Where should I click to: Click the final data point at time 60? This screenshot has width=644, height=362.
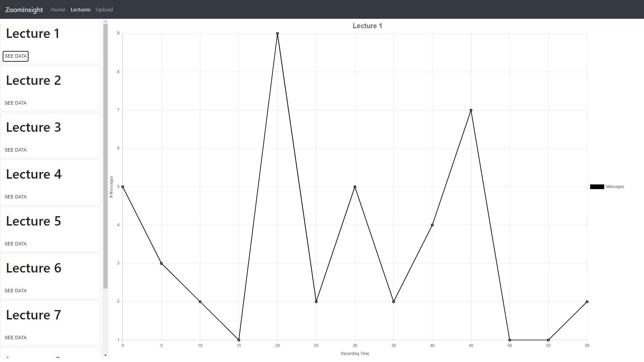(587, 302)
